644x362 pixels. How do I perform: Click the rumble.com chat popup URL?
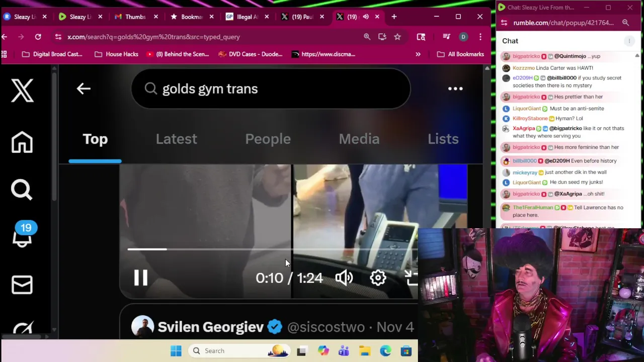point(563,23)
